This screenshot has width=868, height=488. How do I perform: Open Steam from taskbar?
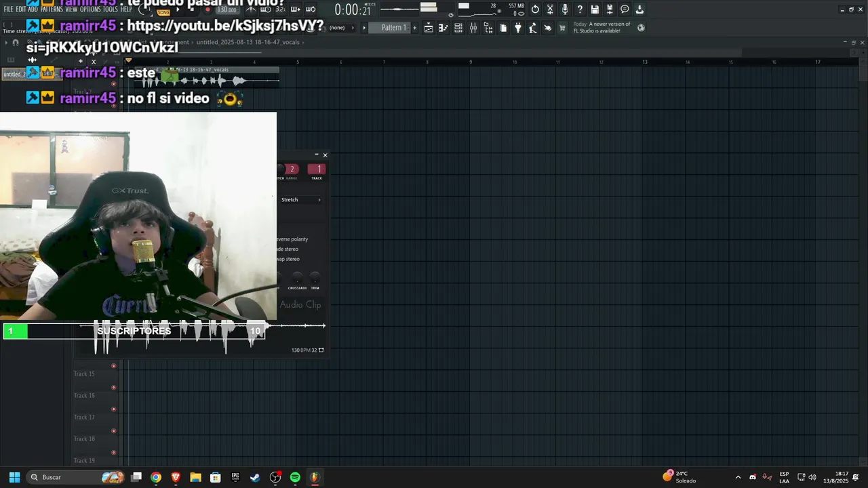click(x=255, y=477)
